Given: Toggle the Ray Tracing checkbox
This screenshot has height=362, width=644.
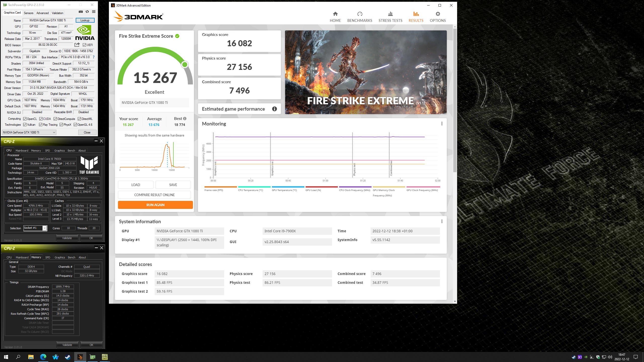Looking at the screenshot, I should 41,125.
